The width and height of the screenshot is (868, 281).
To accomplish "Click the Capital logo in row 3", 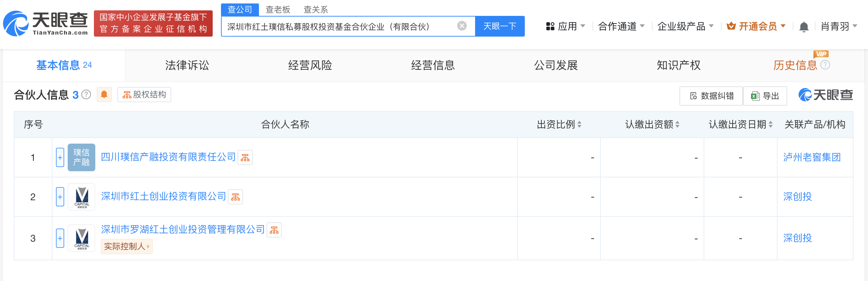I will [x=81, y=238].
